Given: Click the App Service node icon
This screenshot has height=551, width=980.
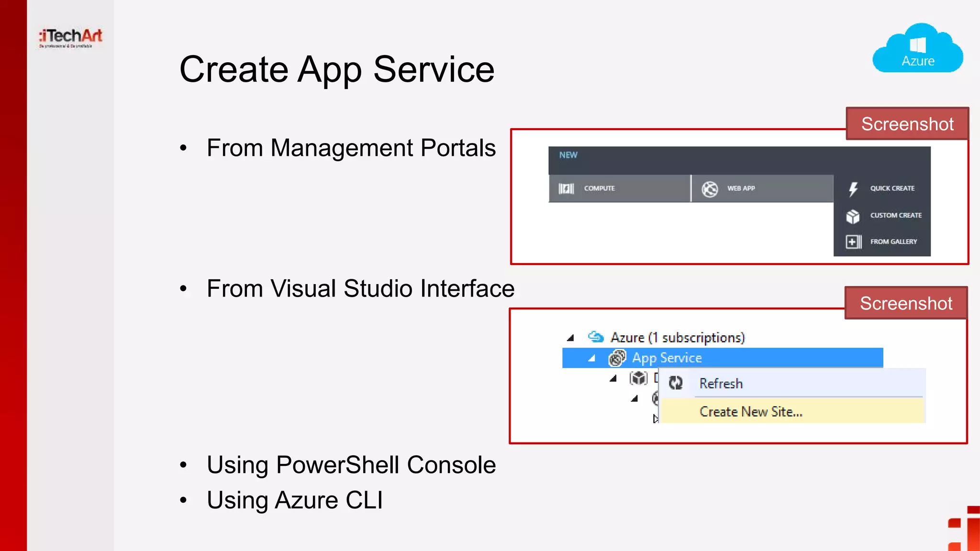Looking at the screenshot, I should click(617, 358).
